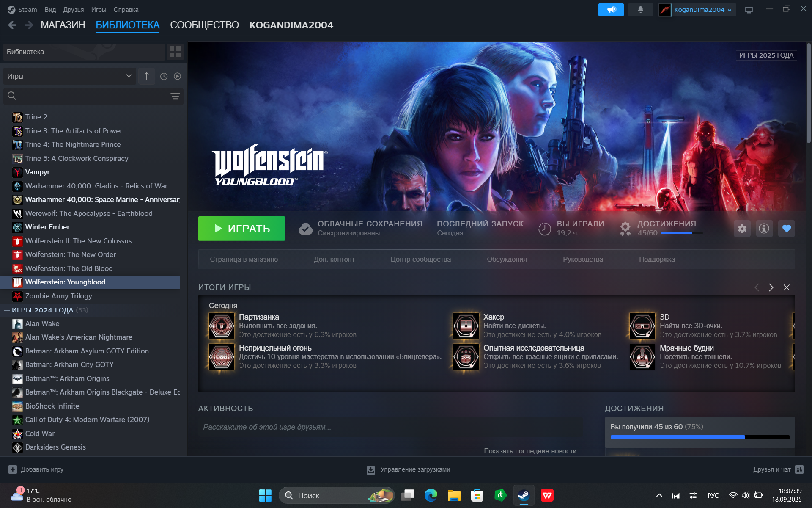
Task: Go forward with the right arrow
Action: tap(29, 25)
